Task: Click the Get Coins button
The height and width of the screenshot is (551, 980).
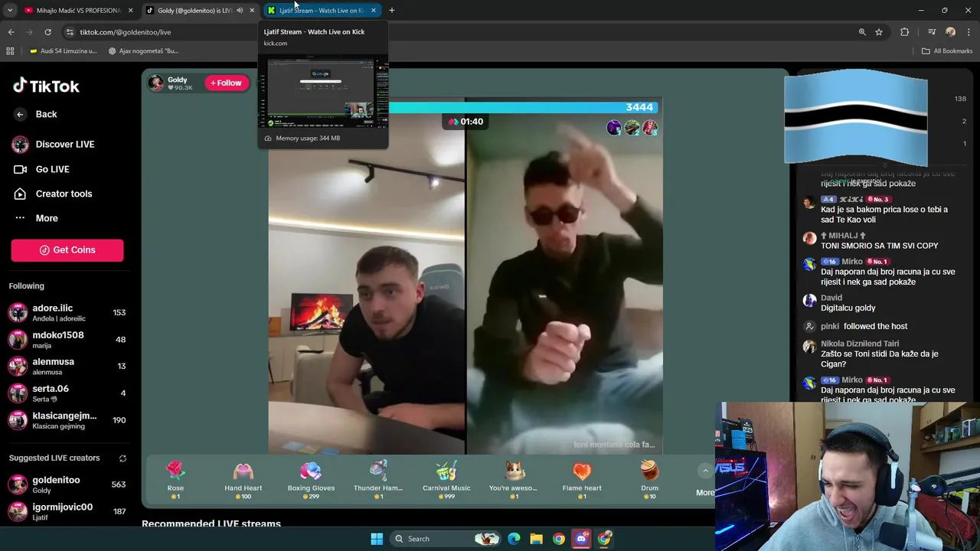Action: pyautogui.click(x=67, y=250)
